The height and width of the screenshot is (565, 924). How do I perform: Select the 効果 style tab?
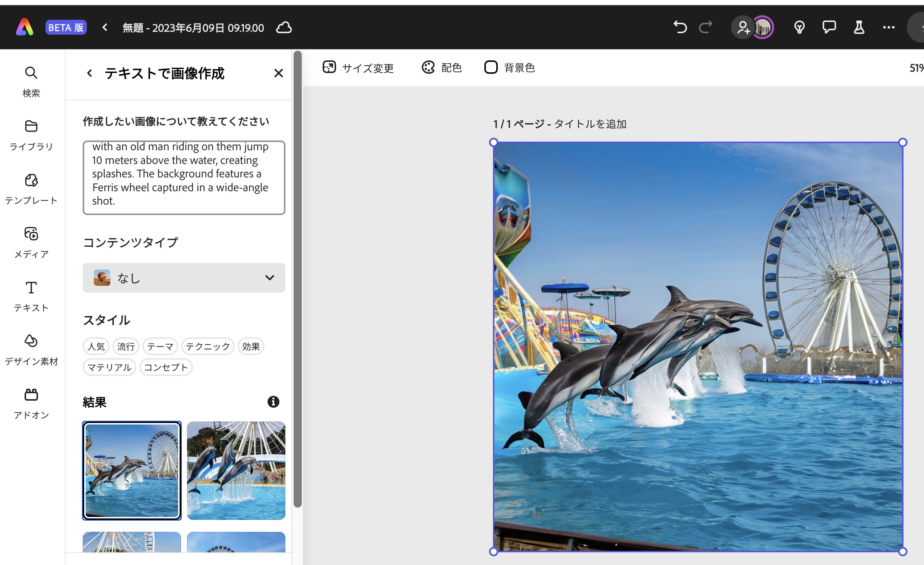pos(251,346)
